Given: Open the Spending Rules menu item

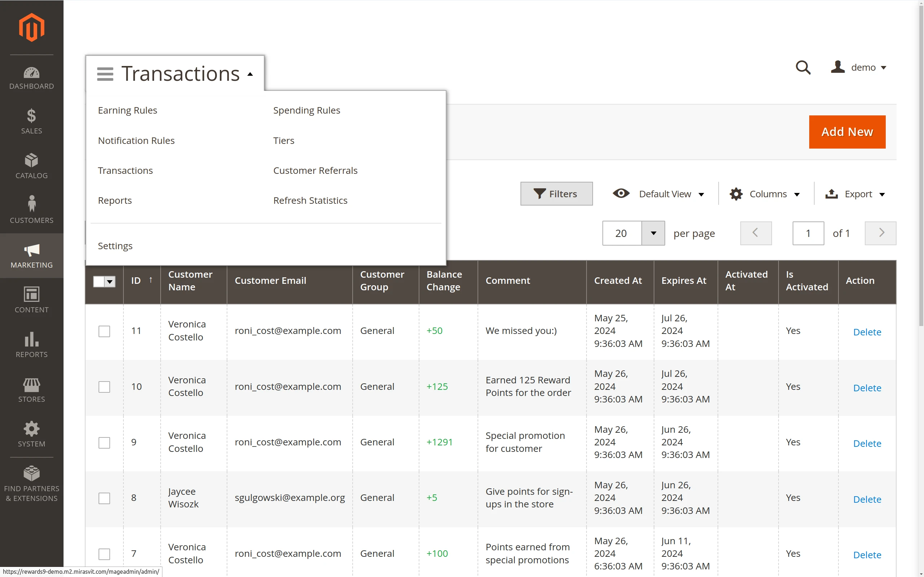Looking at the screenshot, I should tap(306, 110).
